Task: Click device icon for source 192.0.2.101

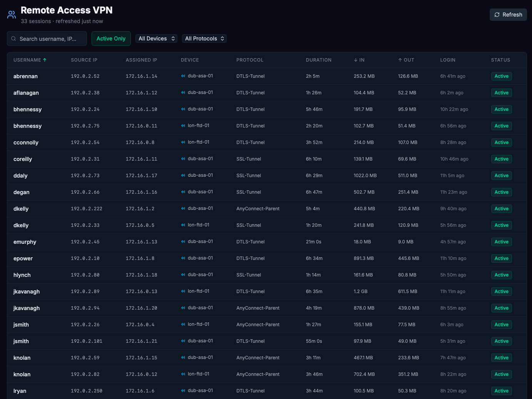Action: pyautogui.click(x=183, y=341)
